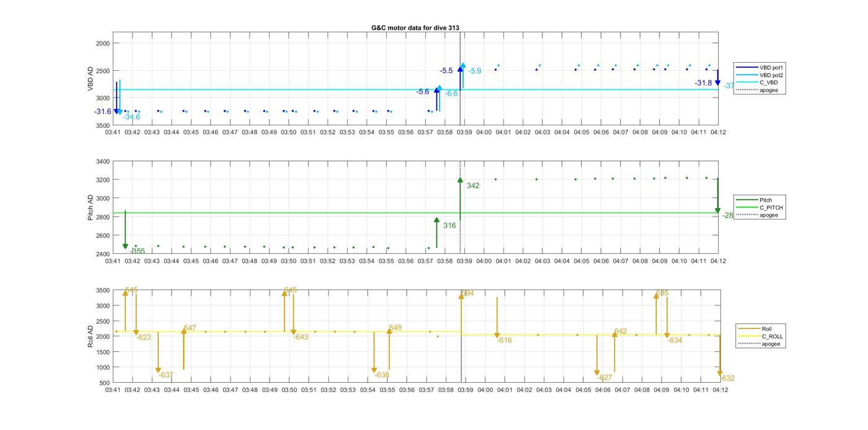Click the "1500" tick on the Roll axis
868x430 pixels.
pos(103,352)
